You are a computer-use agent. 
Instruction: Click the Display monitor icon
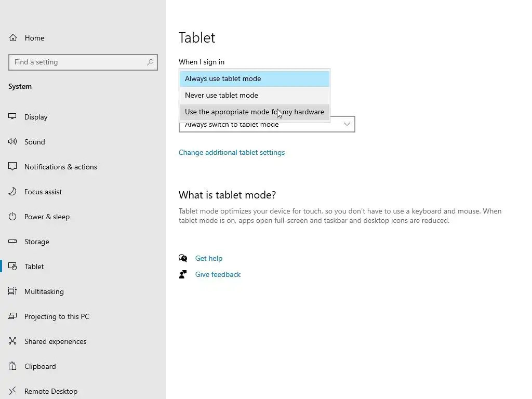click(12, 117)
